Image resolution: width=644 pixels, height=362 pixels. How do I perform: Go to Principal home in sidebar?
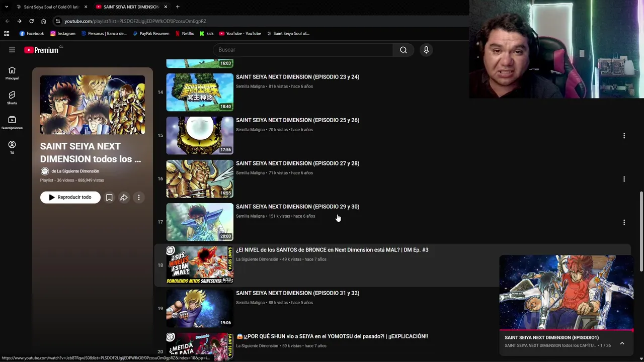(12, 73)
